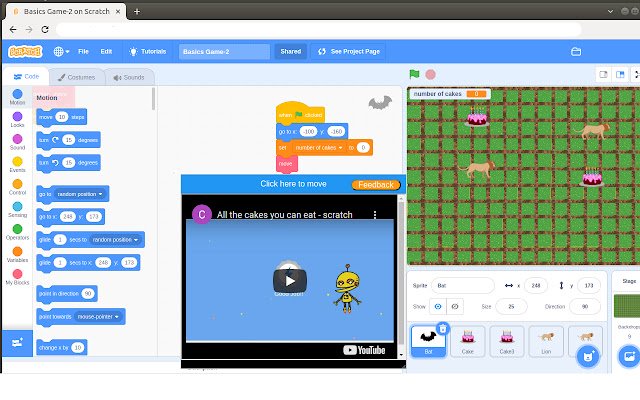640x400 pixels.
Task: Click the blocks palette scrollbar
Action: click(153, 99)
